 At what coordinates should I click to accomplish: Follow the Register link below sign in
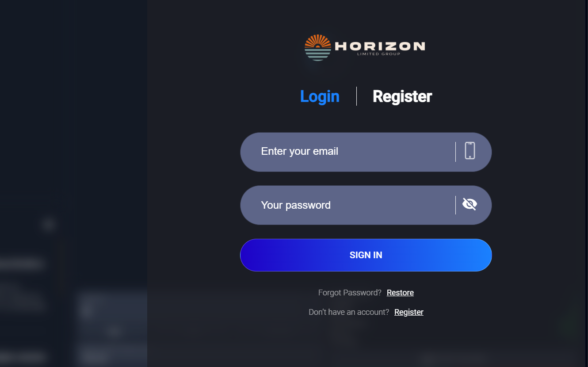(409, 312)
